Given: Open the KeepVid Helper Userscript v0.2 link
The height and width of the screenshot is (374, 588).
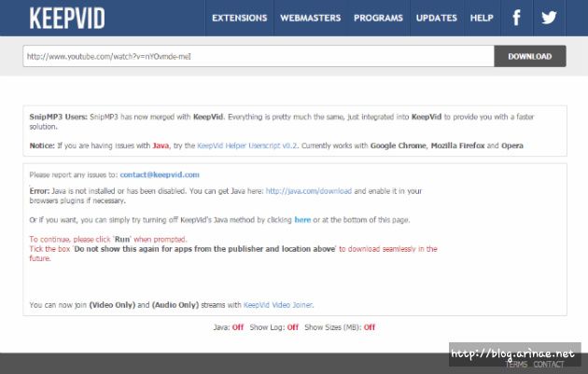Looking at the screenshot, I should [x=246, y=145].
